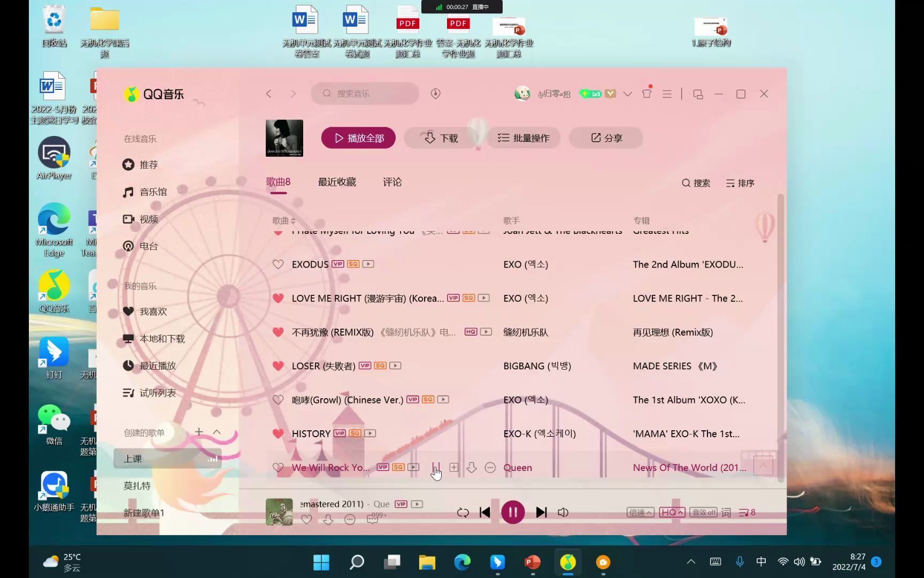Open more options for We Will Rock You
Viewport: 924px width, 578px height.
[490, 468]
